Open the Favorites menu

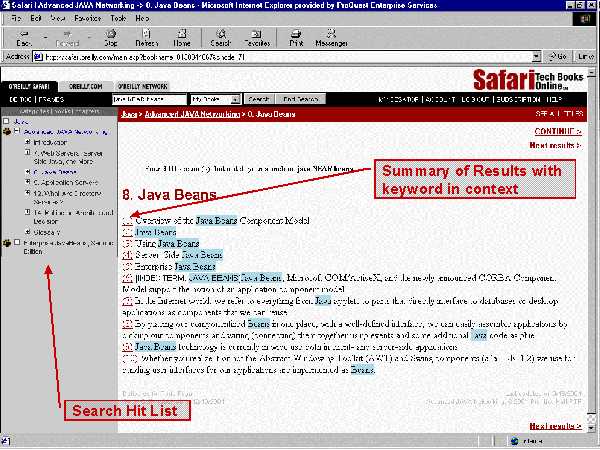coord(88,18)
